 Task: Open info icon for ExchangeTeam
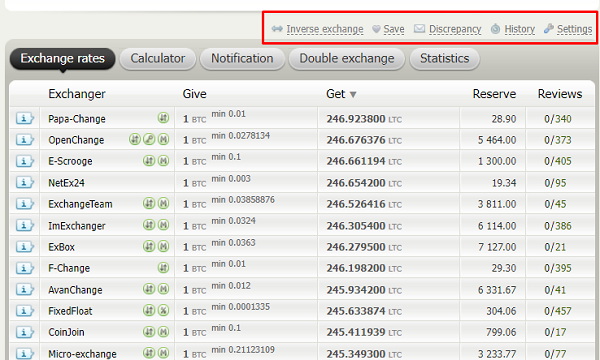pyautogui.click(x=25, y=204)
